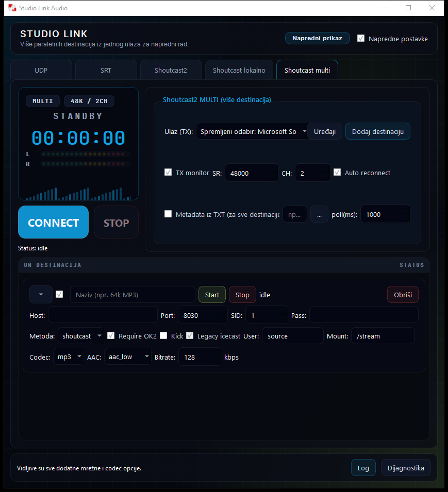Click the User source field
Screen dimensions: 448x492
[293, 336]
